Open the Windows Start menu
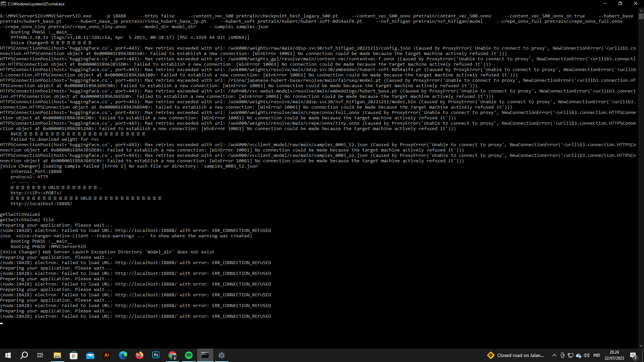 click(7, 355)
